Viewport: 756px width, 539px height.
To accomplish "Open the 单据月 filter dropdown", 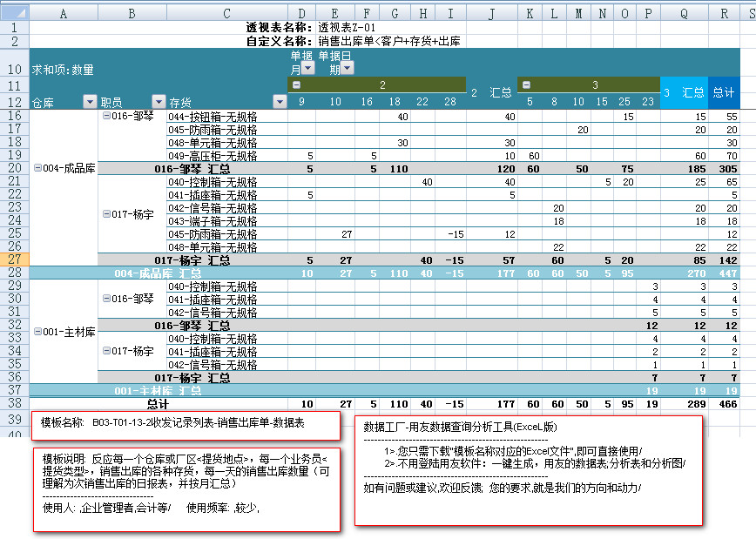I will [x=308, y=69].
